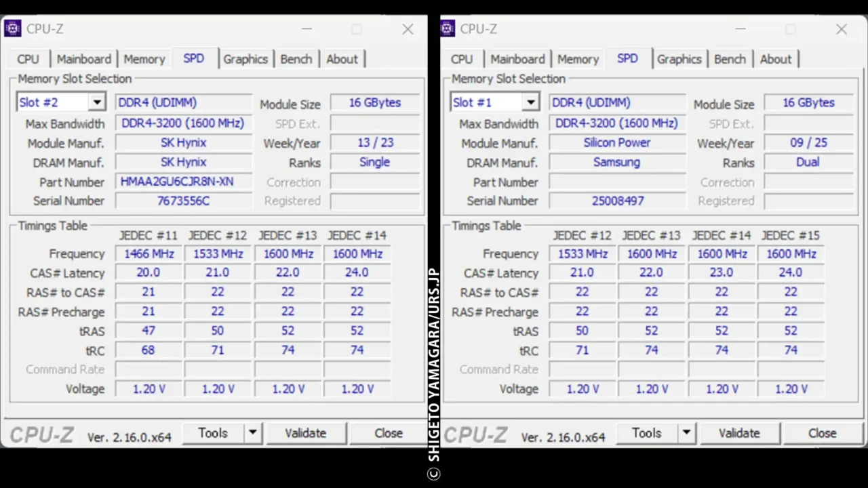Switch to CPU tab in left window
The image size is (868, 488).
click(28, 59)
